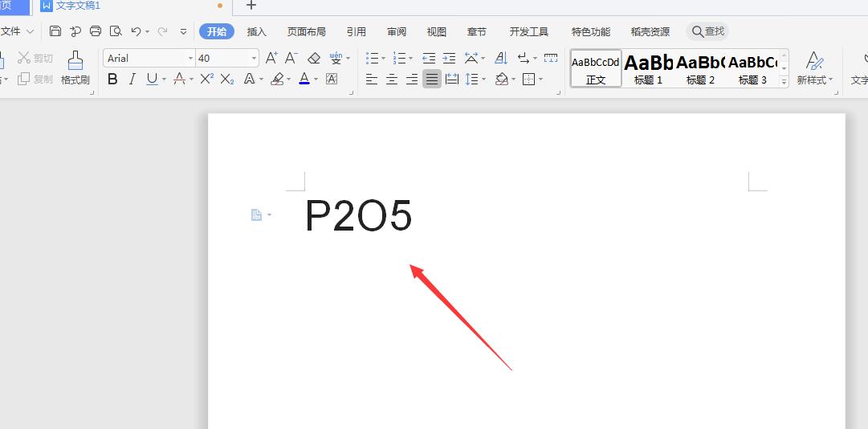Apply the text highlight color
868x429 pixels.
point(277,80)
